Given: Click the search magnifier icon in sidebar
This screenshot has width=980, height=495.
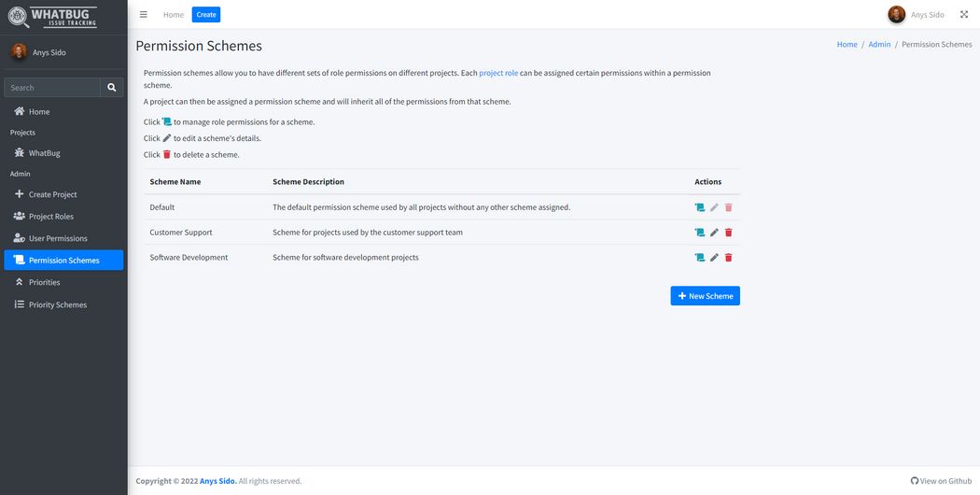Looking at the screenshot, I should (112, 88).
